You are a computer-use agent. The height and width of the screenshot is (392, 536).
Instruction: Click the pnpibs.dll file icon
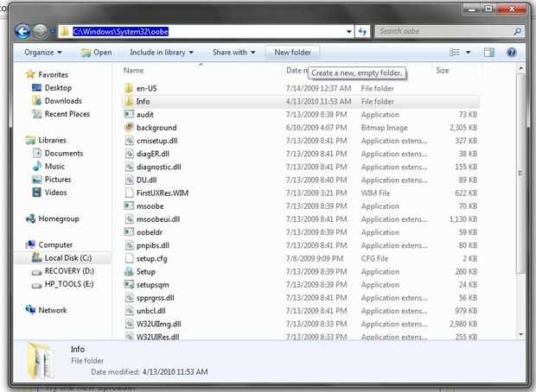coord(129,245)
